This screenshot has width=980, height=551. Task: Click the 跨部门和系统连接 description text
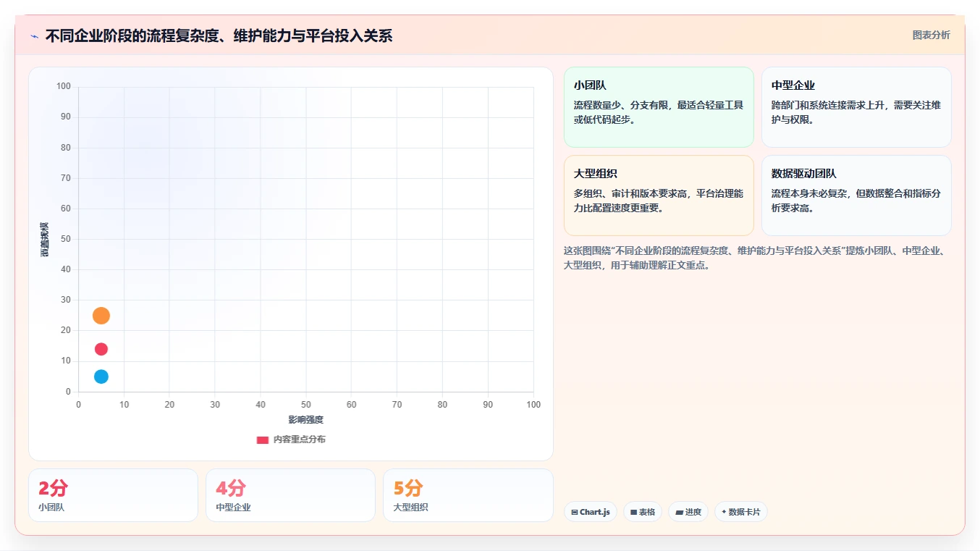(856, 112)
